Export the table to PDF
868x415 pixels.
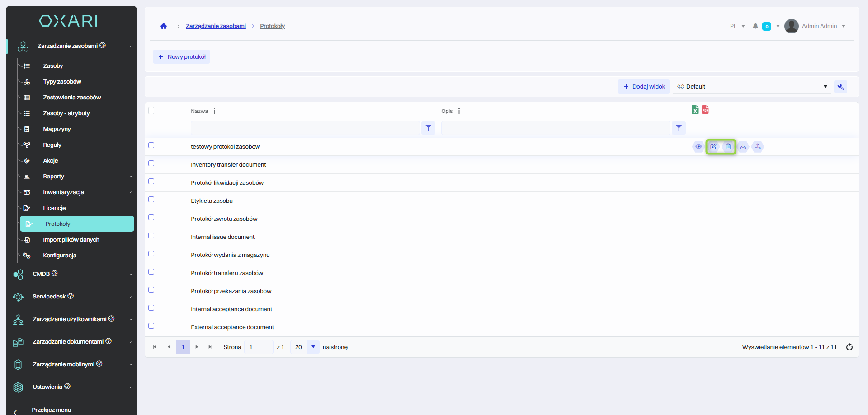(705, 110)
